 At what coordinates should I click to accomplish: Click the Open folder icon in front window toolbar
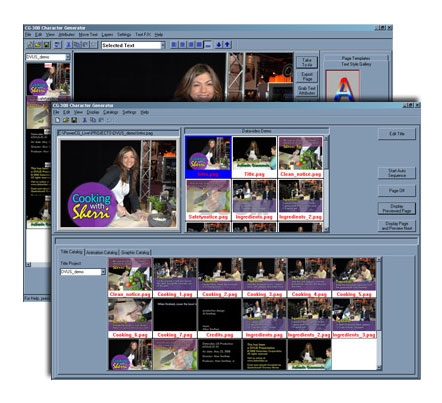(66, 120)
